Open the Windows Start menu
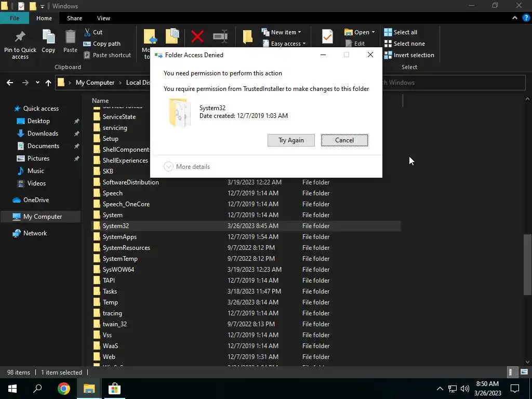 coord(12,389)
